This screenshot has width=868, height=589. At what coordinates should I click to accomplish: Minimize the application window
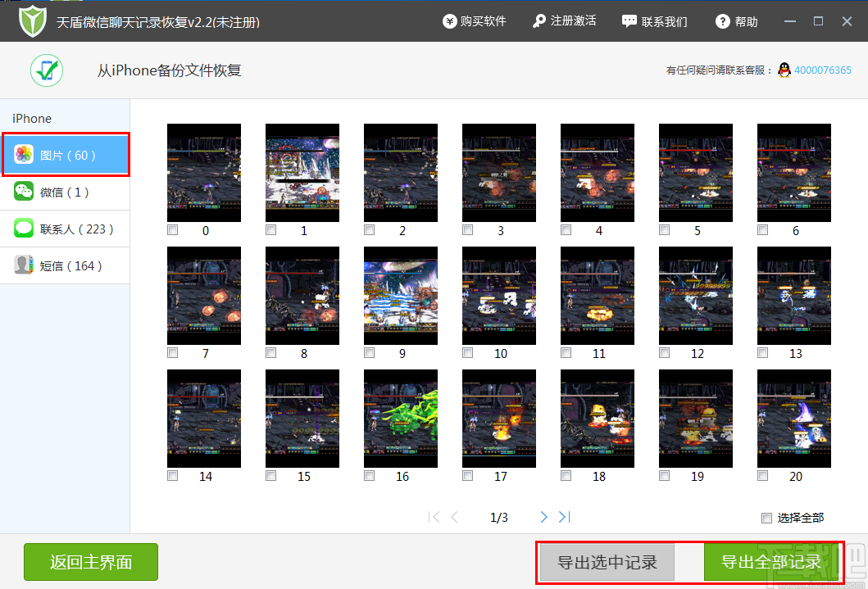click(x=790, y=21)
